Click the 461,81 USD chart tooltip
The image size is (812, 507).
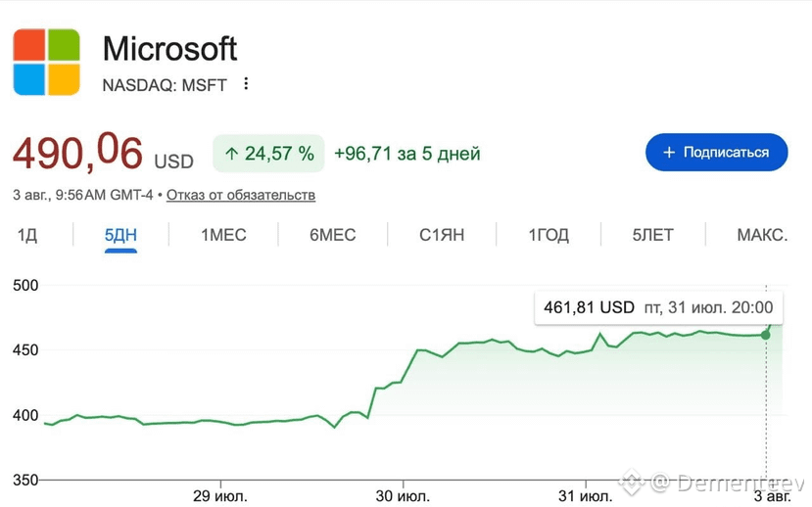point(658,307)
